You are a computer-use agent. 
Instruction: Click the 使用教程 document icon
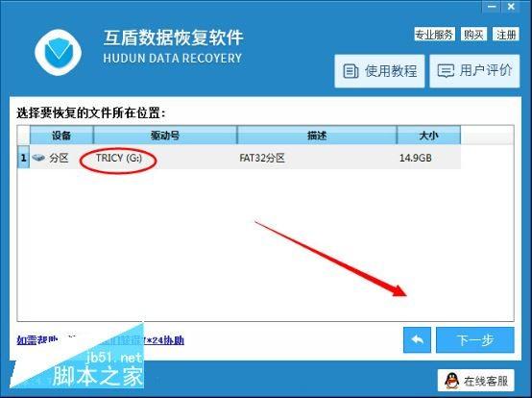pos(351,71)
